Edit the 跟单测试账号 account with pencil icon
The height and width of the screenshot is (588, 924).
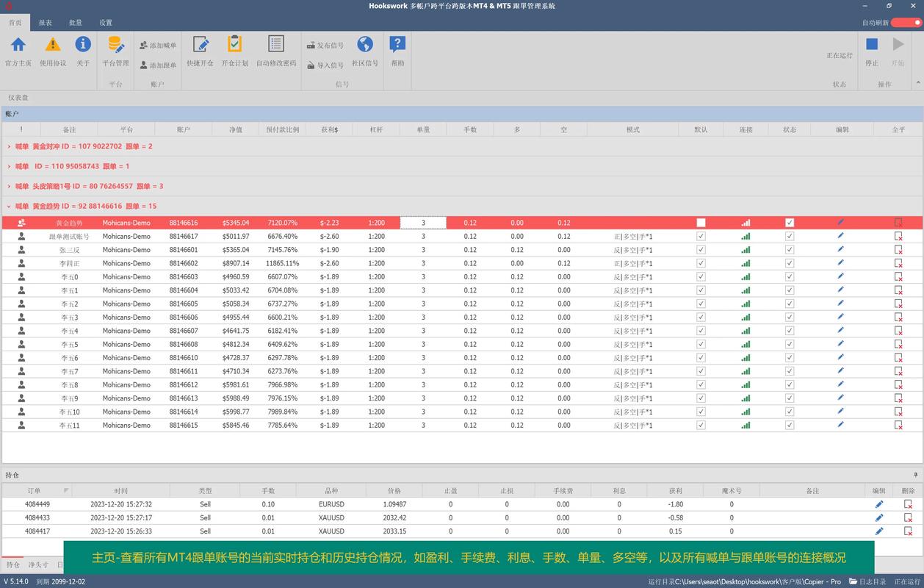click(x=841, y=235)
